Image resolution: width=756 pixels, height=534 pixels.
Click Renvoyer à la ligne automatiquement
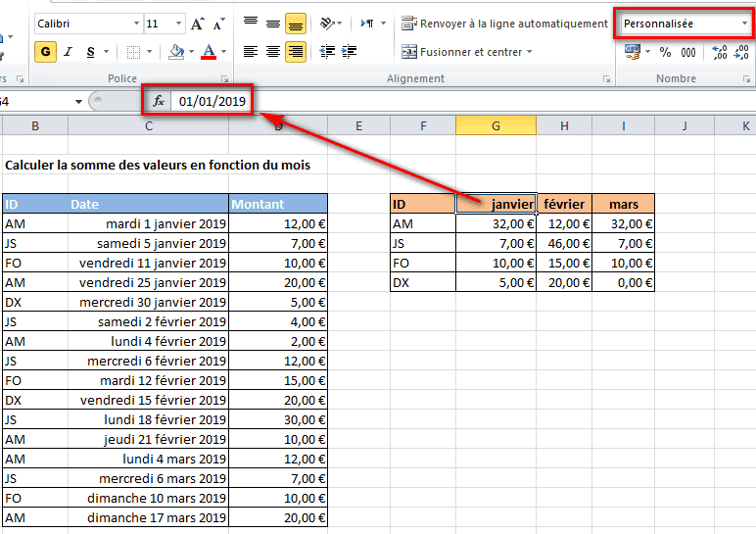click(504, 24)
